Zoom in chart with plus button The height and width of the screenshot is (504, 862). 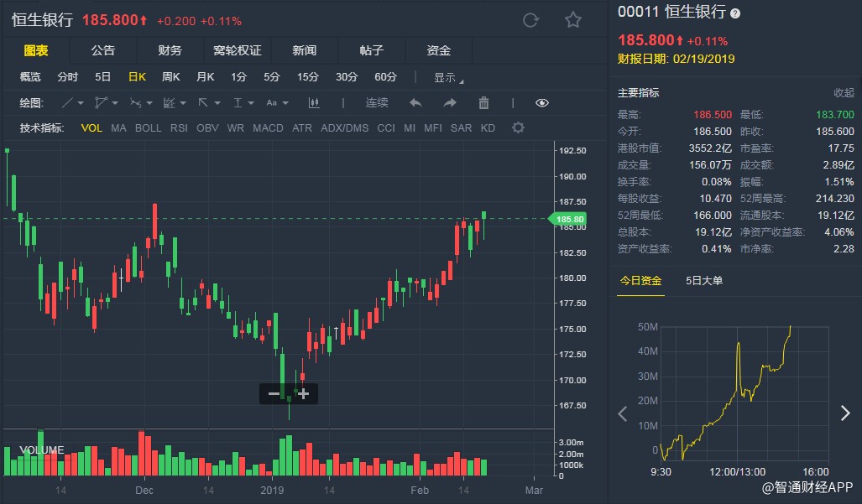[303, 393]
